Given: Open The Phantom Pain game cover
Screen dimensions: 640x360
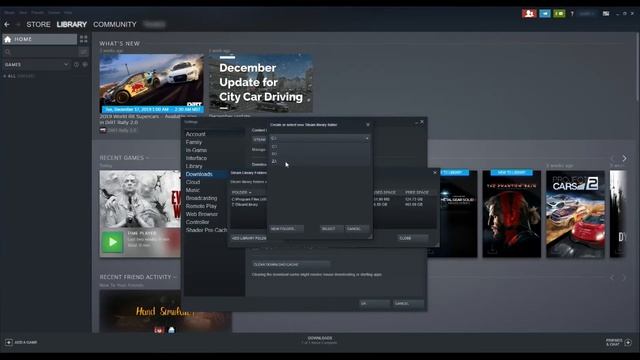Looking at the screenshot, I should tap(511, 214).
